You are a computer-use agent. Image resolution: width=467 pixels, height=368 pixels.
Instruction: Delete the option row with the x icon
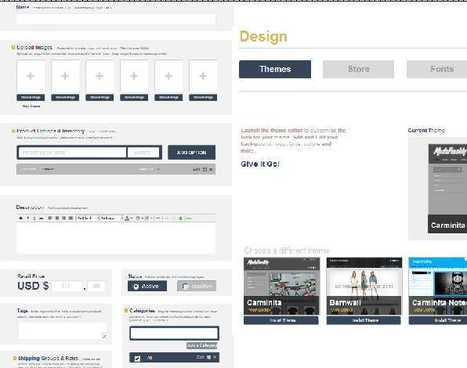[211, 170]
